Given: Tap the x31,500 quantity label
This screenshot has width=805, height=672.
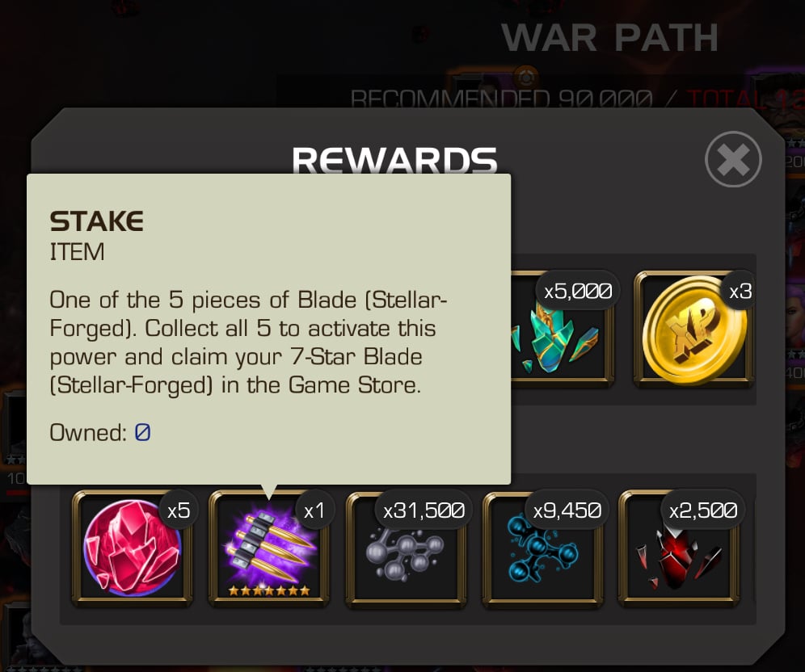Looking at the screenshot, I should [424, 510].
